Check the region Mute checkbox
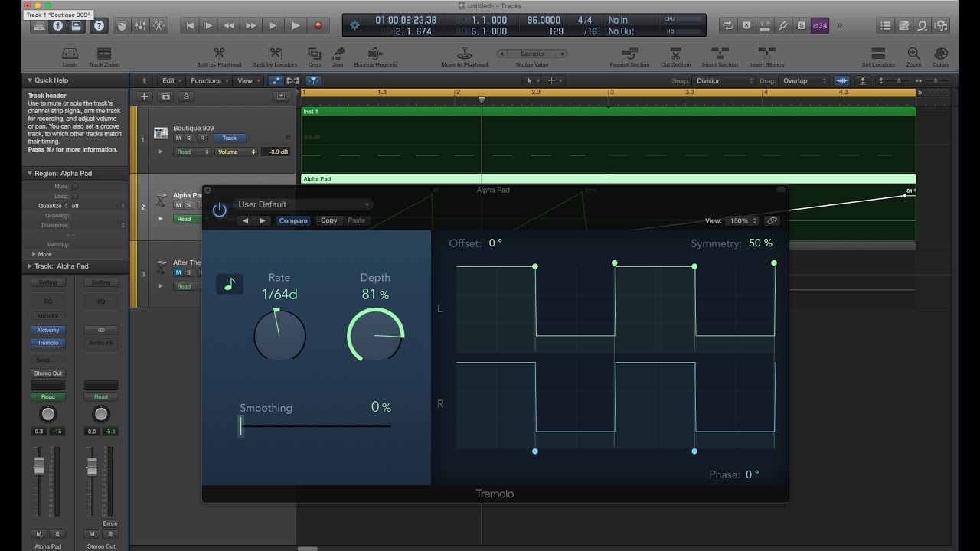This screenshot has width=980, height=551. pos(75,186)
